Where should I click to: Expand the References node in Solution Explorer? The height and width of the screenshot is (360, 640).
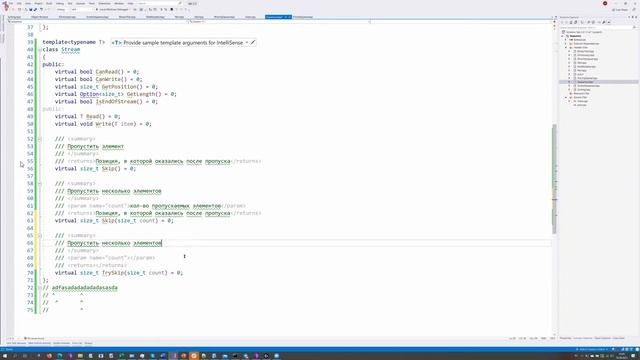point(566,40)
